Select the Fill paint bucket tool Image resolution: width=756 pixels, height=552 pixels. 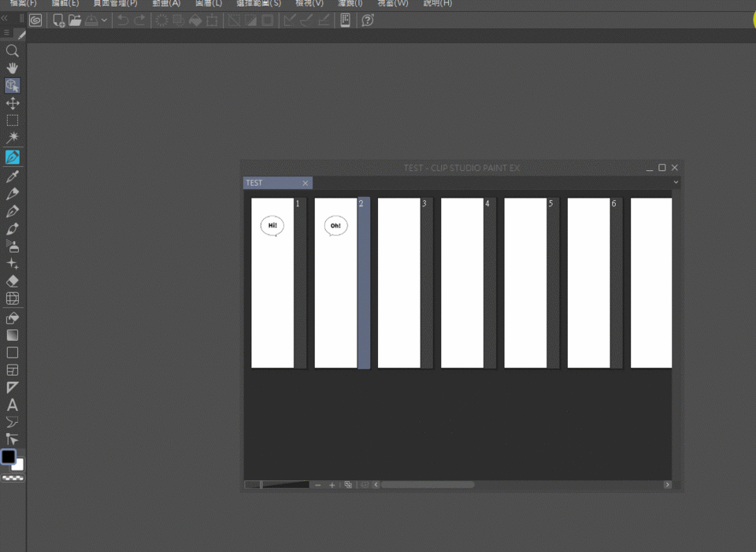point(13,317)
